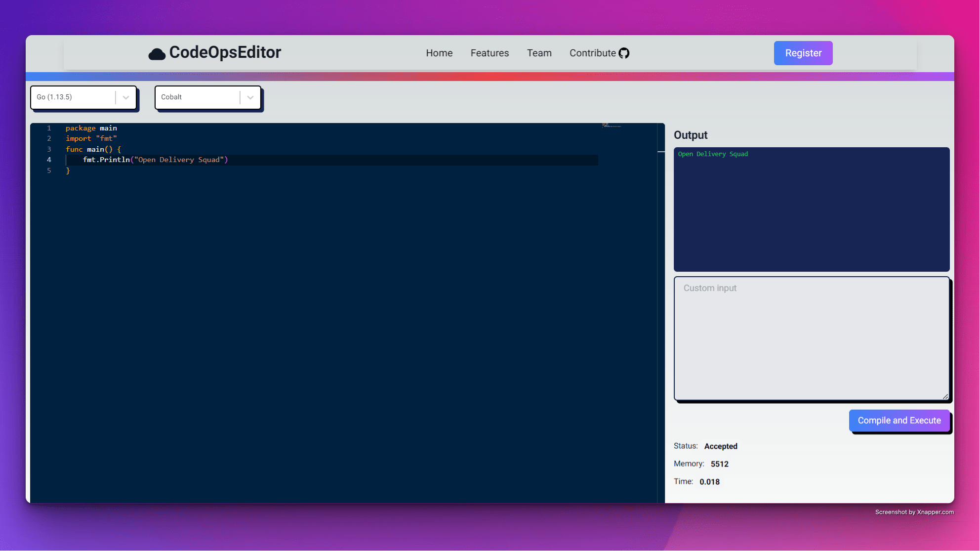This screenshot has width=980, height=551.
Task: Open the Features nav item
Action: click(x=490, y=53)
